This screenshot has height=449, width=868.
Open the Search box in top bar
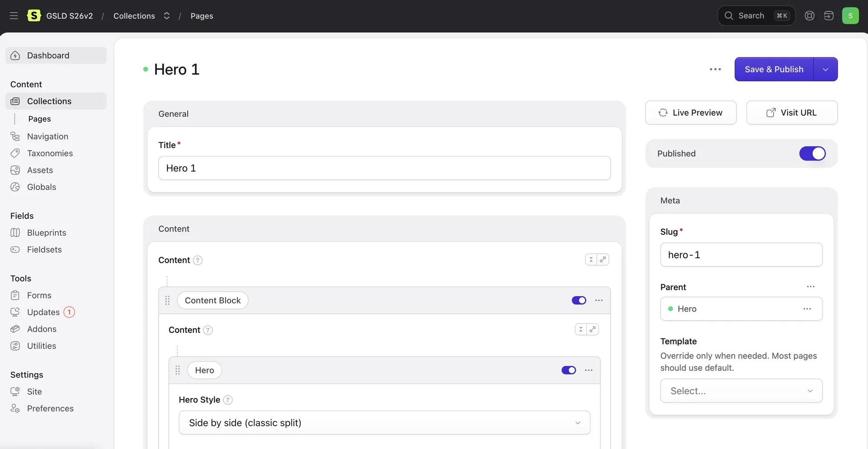click(756, 16)
